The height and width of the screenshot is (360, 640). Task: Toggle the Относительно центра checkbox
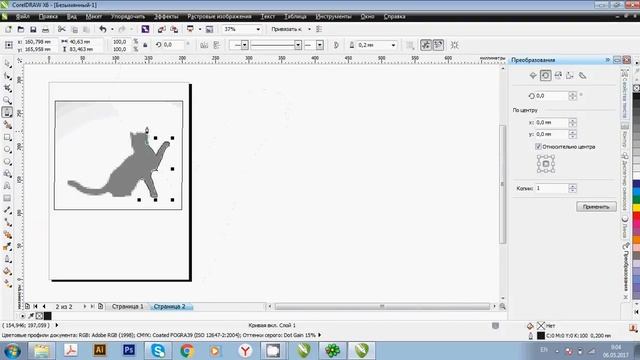pos(538,147)
